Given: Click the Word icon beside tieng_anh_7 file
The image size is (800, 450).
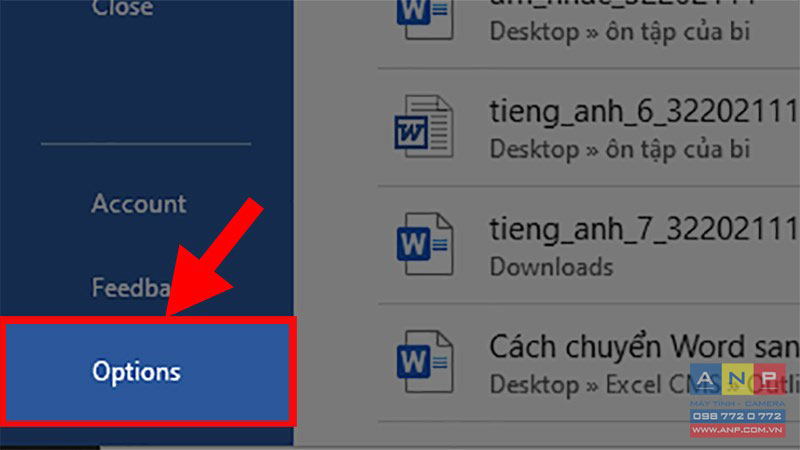Looking at the screenshot, I should coord(424,244).
